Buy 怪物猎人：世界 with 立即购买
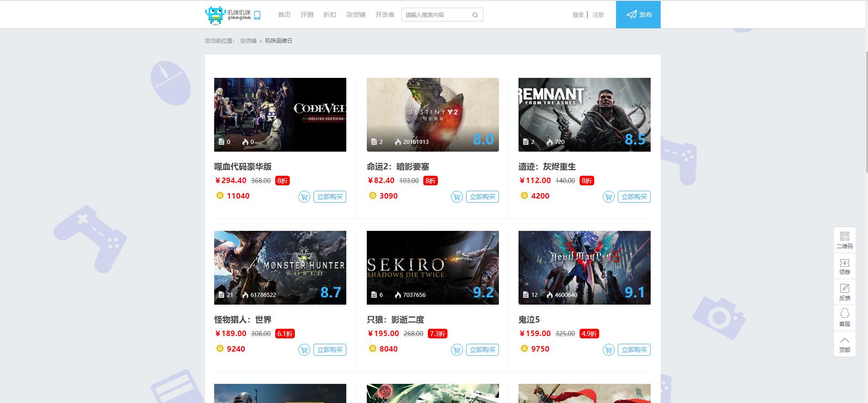 [x=330, y=350]
